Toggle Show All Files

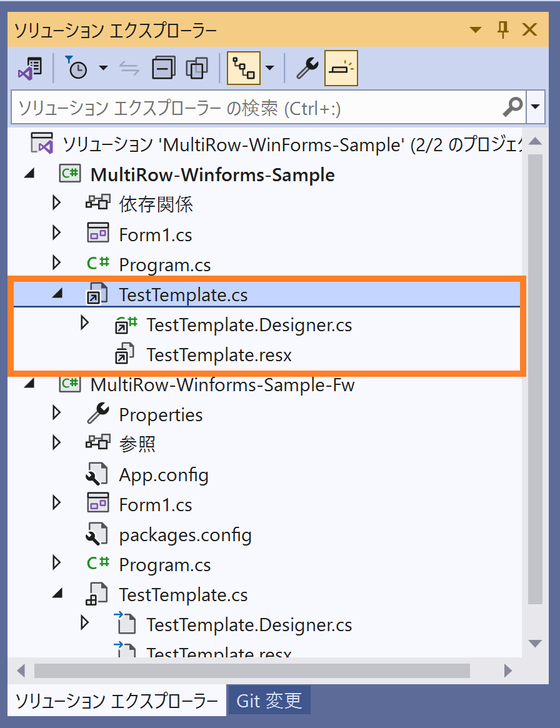click(x=197, y=68)
